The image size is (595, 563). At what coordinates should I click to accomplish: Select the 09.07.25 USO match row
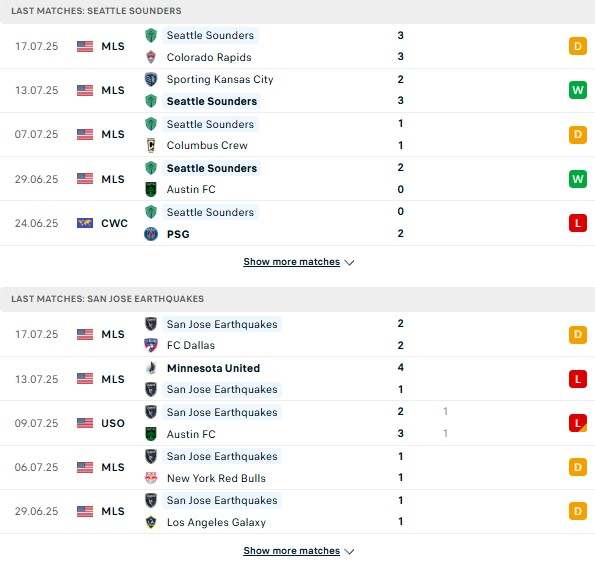click(298, 423)
